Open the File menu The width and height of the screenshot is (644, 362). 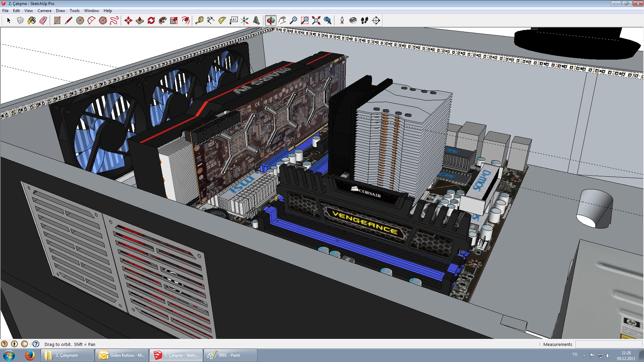[5, 11]
